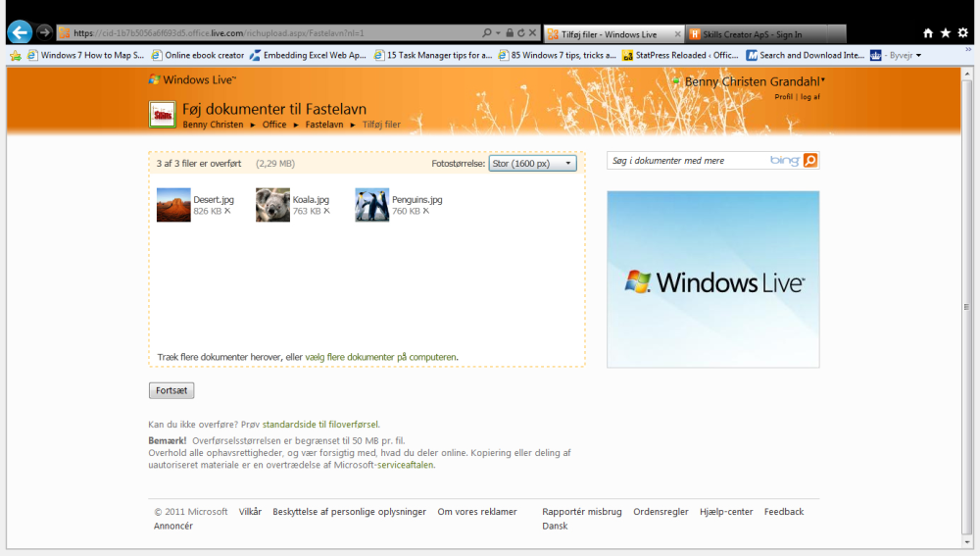The image size is (980, 556).
Task: Go to Office breadcrumb
Action: click(274, 125)
